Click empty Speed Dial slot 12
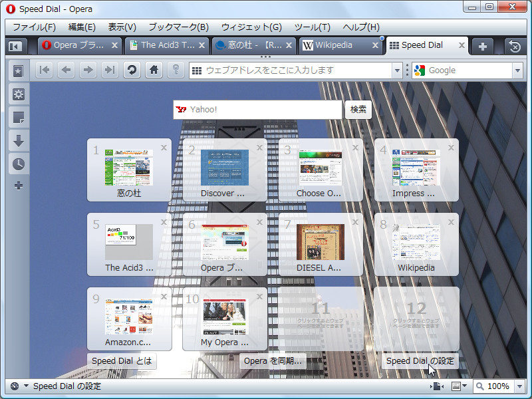The image size is (532, 399). click(416, 319)
